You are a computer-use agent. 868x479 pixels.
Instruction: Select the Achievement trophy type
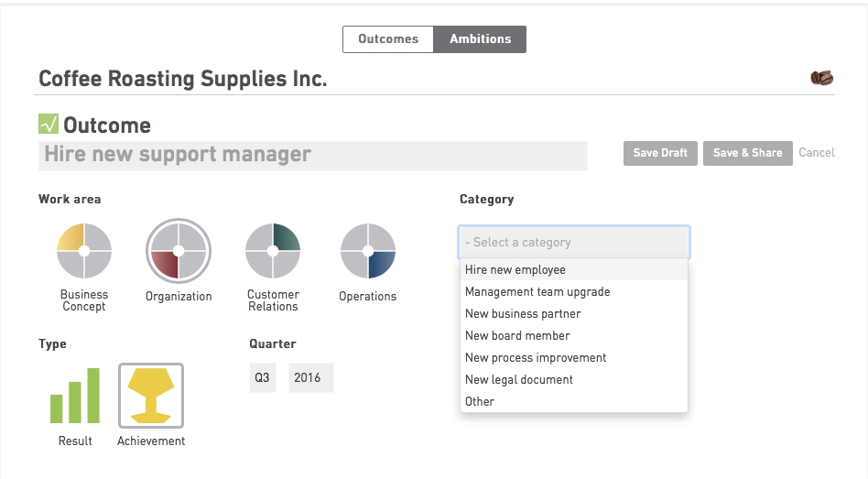click(151, 396)
